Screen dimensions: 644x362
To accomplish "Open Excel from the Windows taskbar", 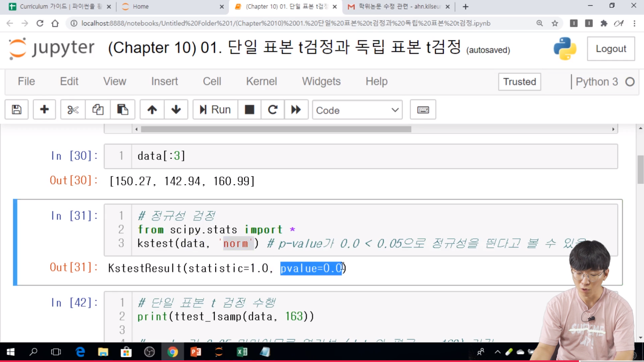I will (x=242, y=352).
